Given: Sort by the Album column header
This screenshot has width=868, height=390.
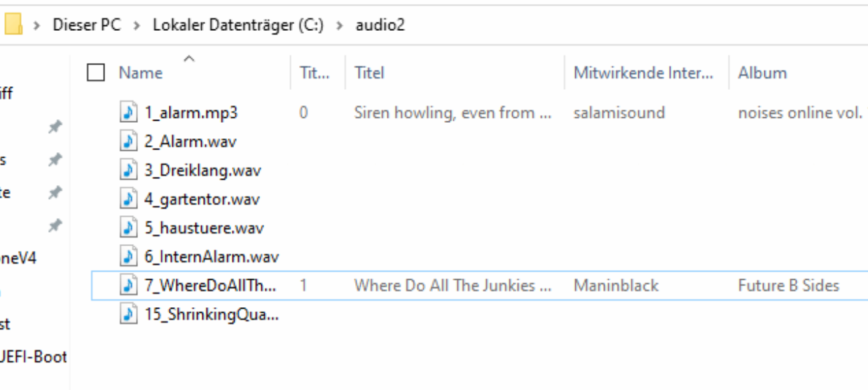Looking at the screenshot, I should [x=762, y=73].
